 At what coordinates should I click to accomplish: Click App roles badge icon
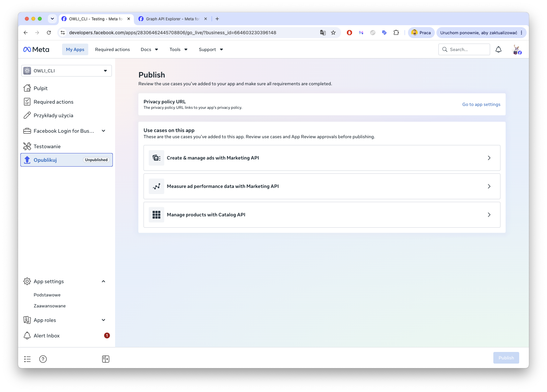pyautogui.click(x=27, y=320)
